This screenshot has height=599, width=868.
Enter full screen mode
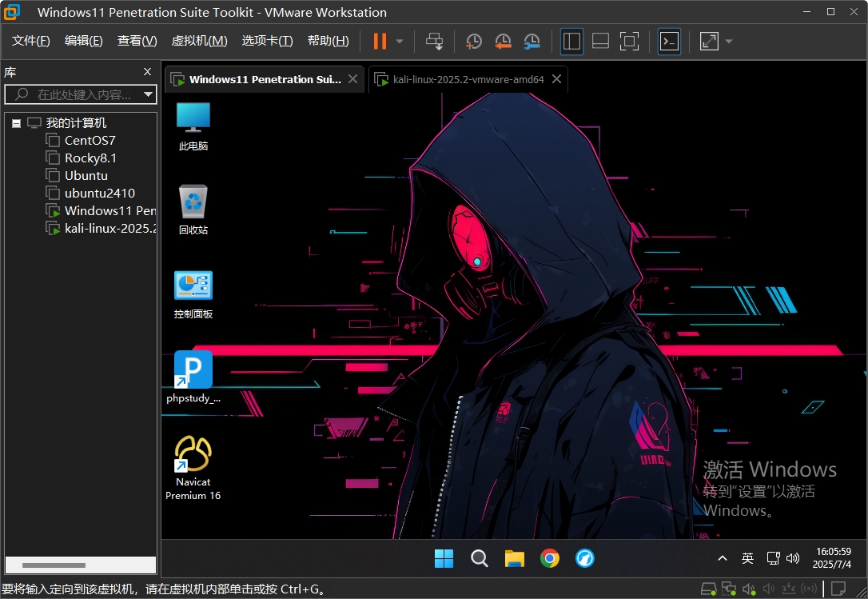629,41
